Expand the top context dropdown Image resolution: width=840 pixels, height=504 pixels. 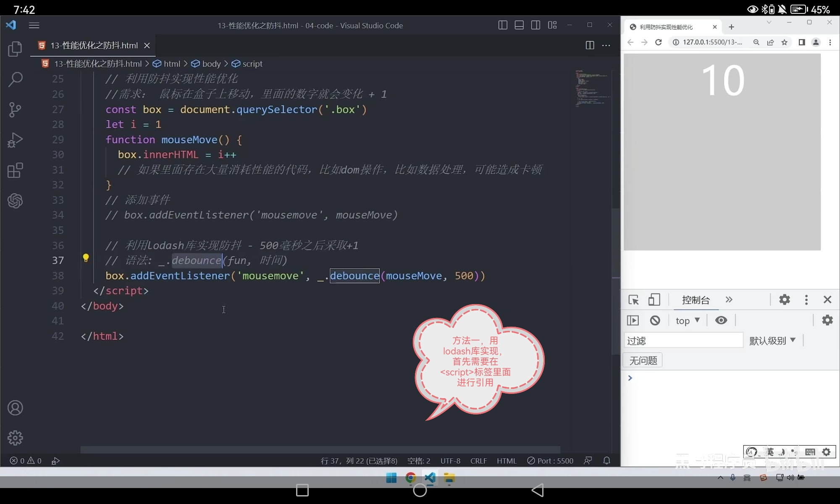click(688, 320)
